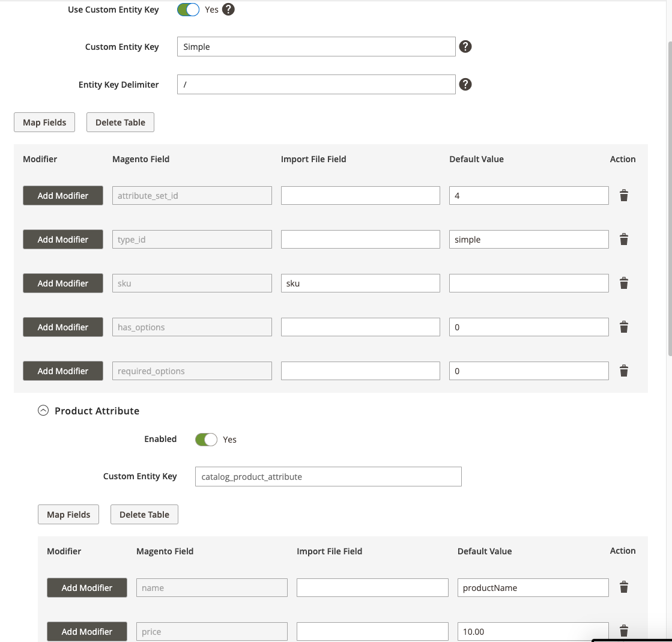
Task: Click Import File Field for name row
Action: (x=372, y=587)
